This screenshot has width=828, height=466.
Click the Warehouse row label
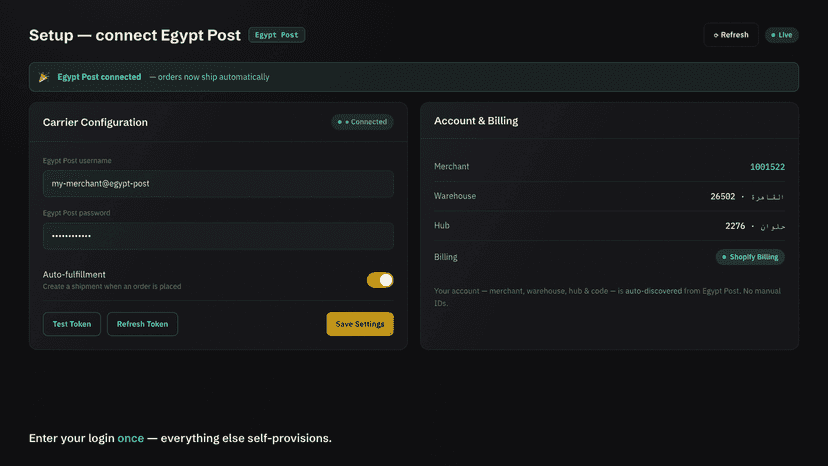click(x=455, y=196)
